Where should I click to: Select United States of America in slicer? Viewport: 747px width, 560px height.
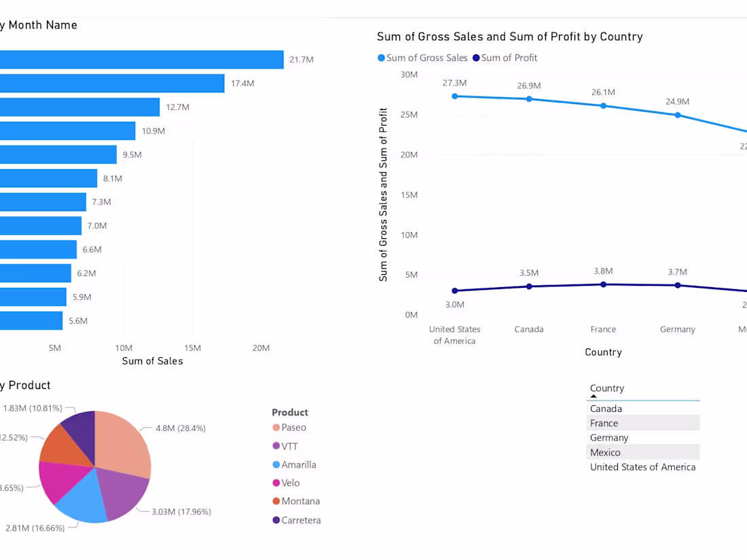pos(643,467)
